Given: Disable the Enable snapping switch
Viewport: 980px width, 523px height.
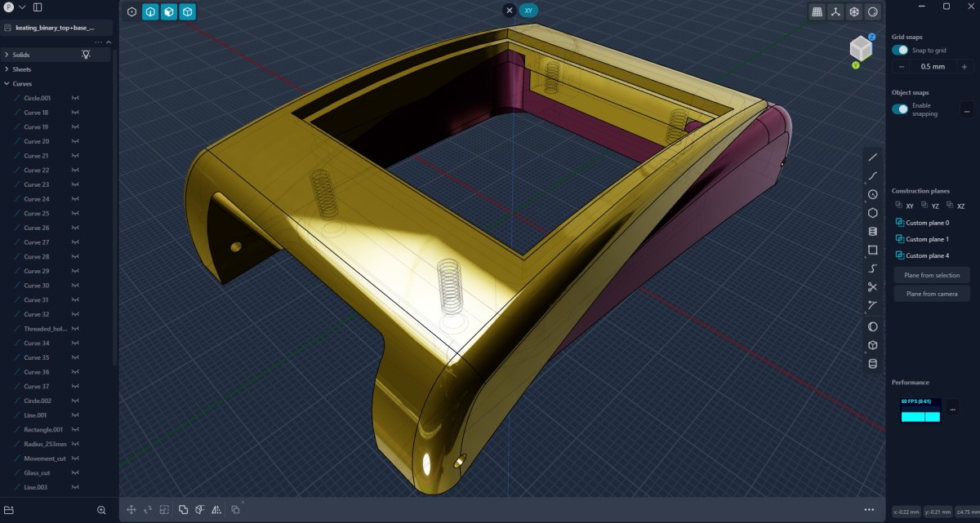Looking at the screenshot, I should 900,109.
